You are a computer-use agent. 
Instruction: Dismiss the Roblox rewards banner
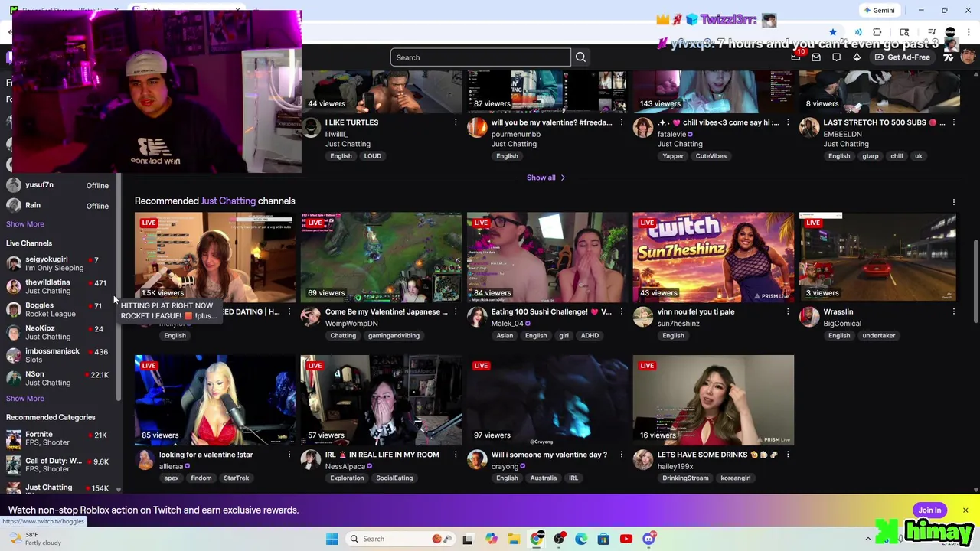[x=965, y=510]
